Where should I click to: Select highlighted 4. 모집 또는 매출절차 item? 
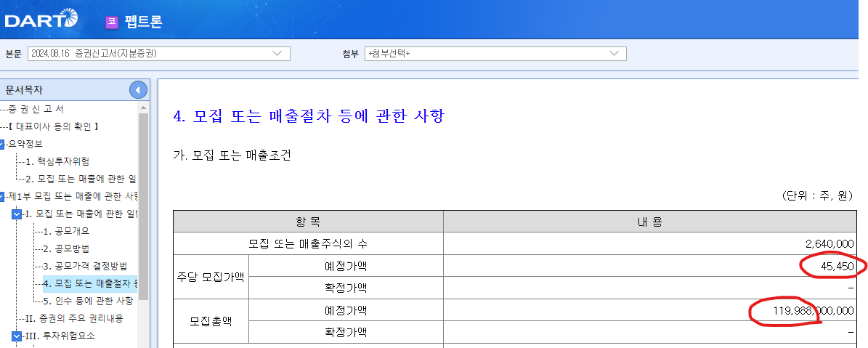[x=89, y=284]
